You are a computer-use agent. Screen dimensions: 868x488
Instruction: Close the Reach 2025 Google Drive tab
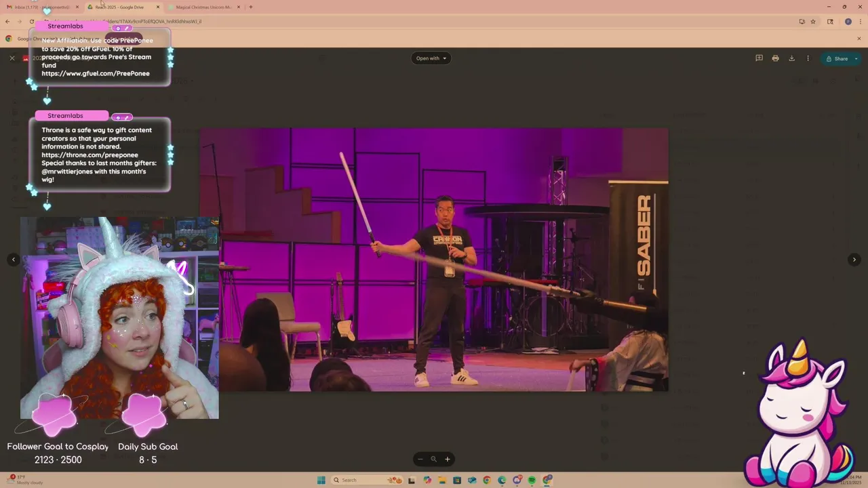(158, 7)
